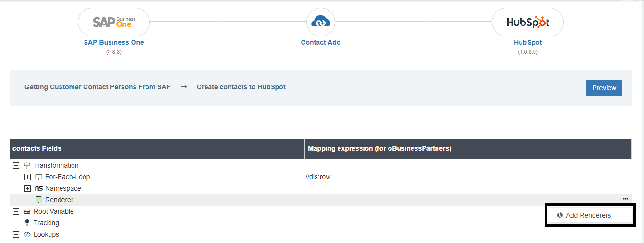Image resolution: width=644 pixels, height=243 pixels.
Task: Click the SAP Business One logo
Action: click(x=114, y=22)
